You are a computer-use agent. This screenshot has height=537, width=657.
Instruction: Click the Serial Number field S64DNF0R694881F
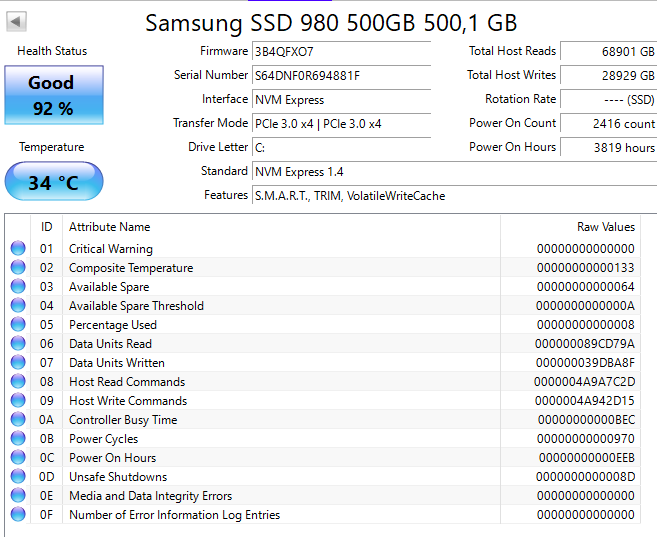click(341, 76)
